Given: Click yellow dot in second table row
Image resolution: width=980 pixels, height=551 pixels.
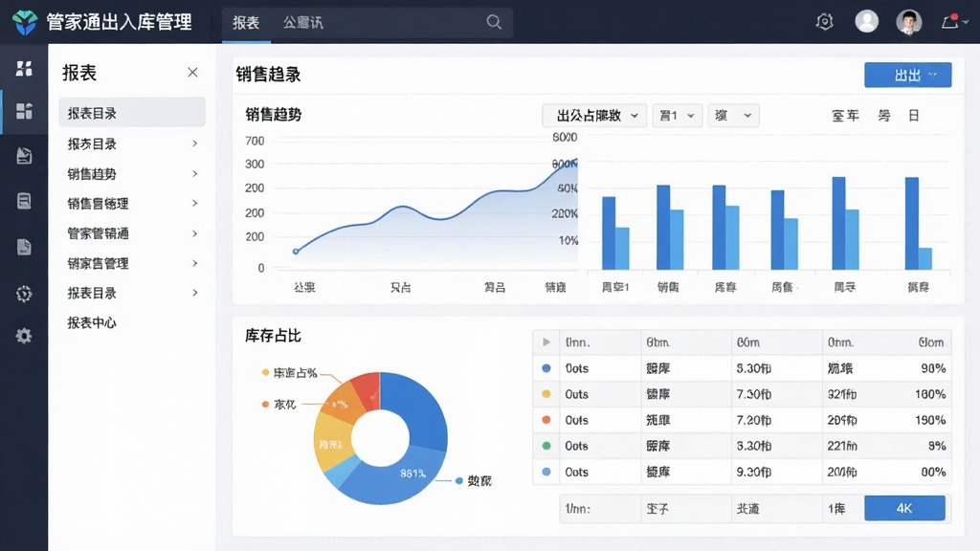Looking at the screenshot, I should 546,394.
